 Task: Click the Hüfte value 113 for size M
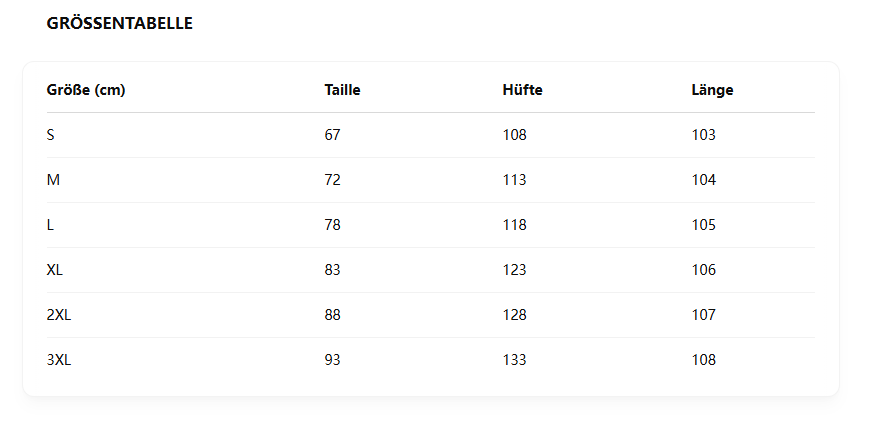515,180
